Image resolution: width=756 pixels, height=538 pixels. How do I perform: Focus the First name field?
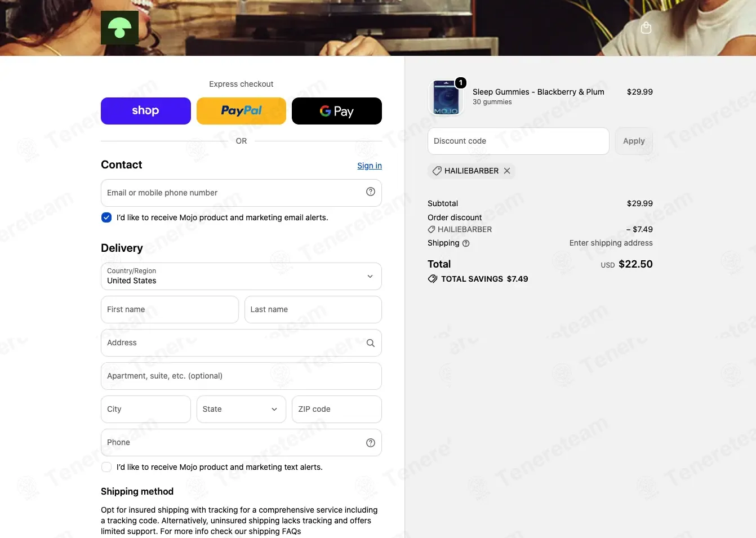point(170,309)
